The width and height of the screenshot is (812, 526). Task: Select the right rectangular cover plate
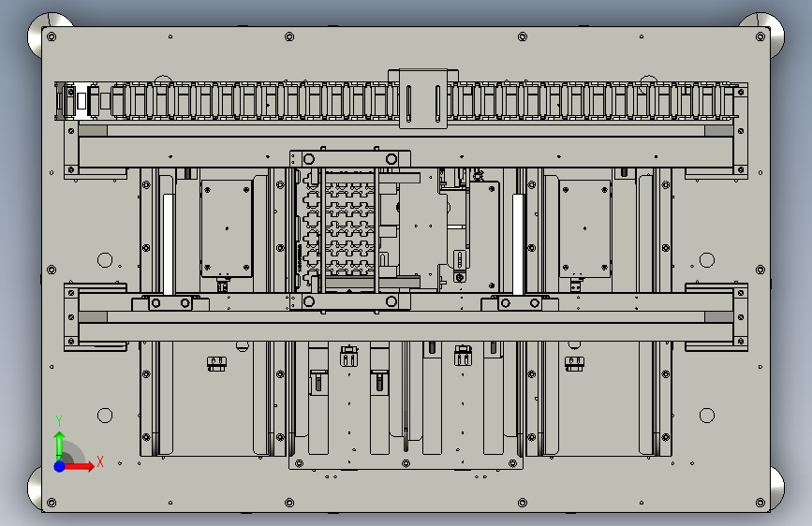584,228
